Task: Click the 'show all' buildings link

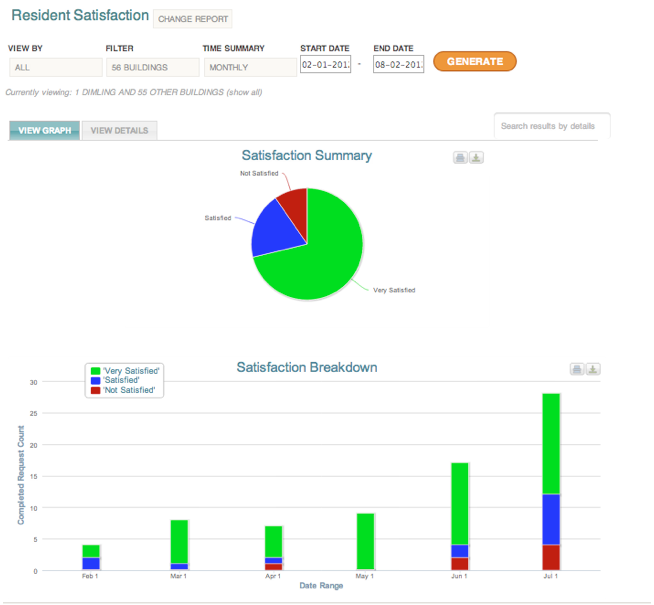Action: pyautogui.click(x=244, y=92)
